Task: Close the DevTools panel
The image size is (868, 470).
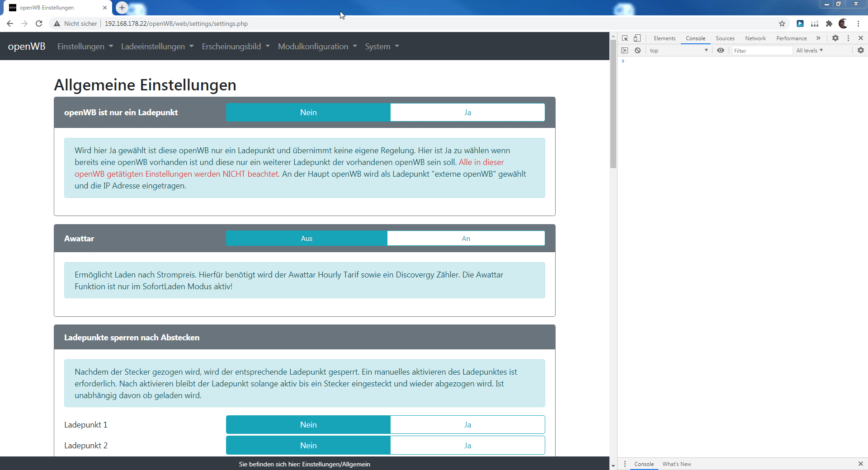Action: tap(861, 38)
